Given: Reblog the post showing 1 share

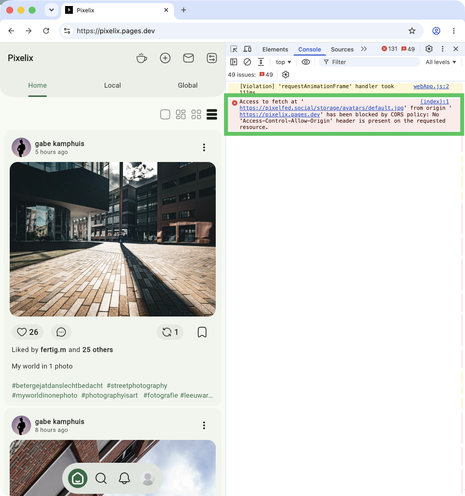Looking at the screenshot, I should 170,332.
